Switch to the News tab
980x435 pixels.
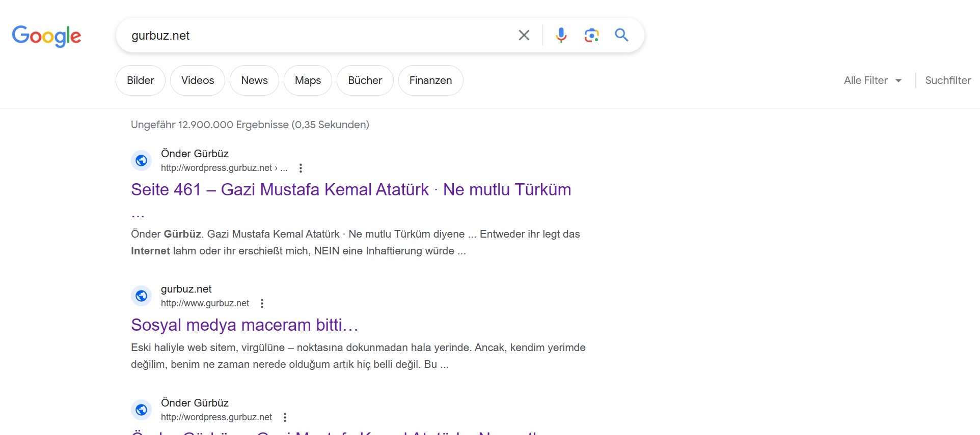255,80
